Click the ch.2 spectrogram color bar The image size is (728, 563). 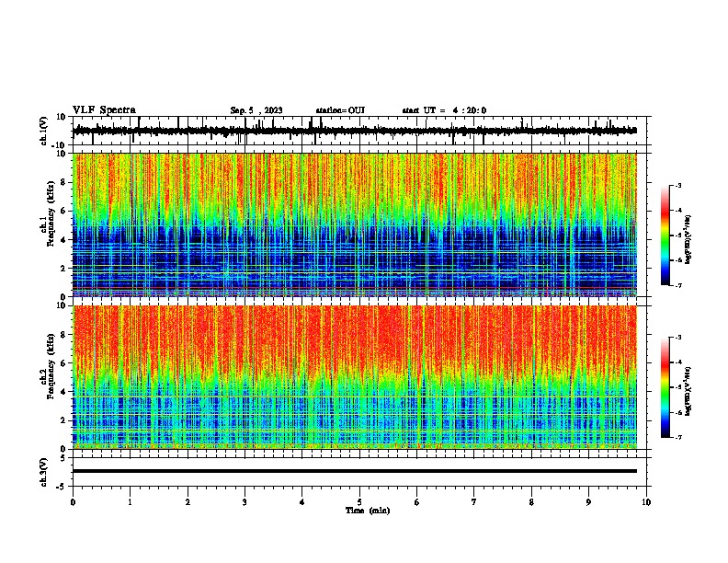665,387
